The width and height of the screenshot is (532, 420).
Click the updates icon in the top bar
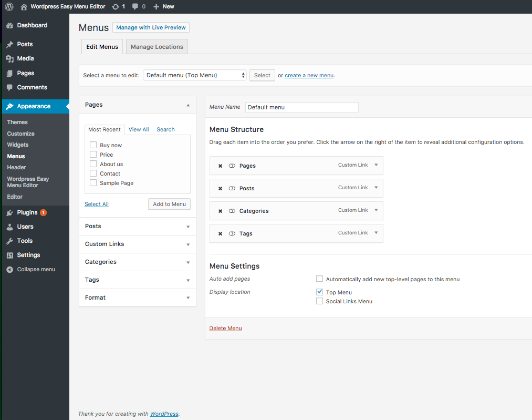pos(117,6)
